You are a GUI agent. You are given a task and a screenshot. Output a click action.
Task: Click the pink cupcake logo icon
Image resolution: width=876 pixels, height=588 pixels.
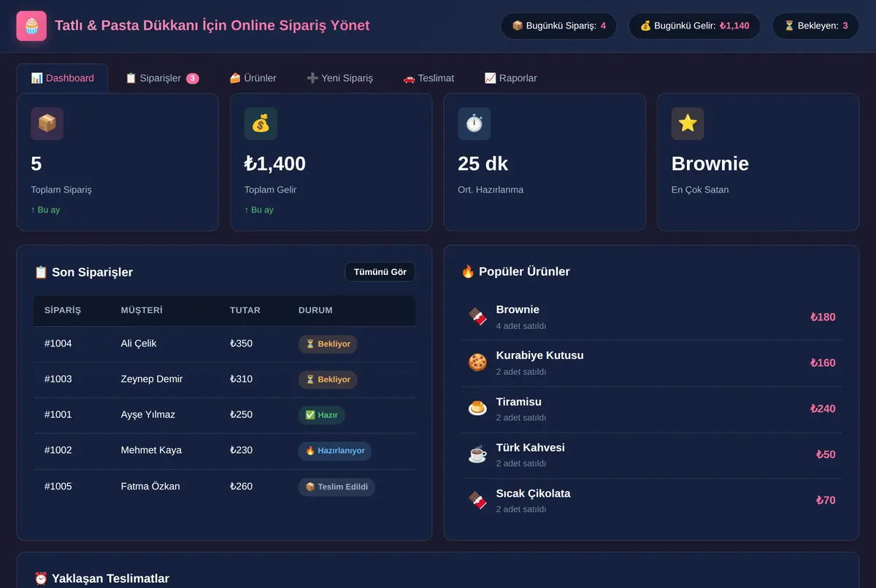coord(31,26)
